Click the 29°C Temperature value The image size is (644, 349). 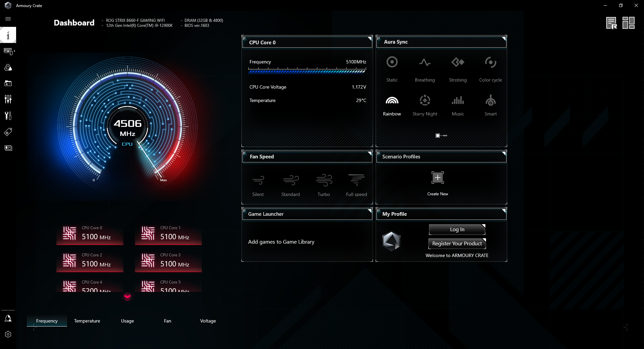[361, 100]
